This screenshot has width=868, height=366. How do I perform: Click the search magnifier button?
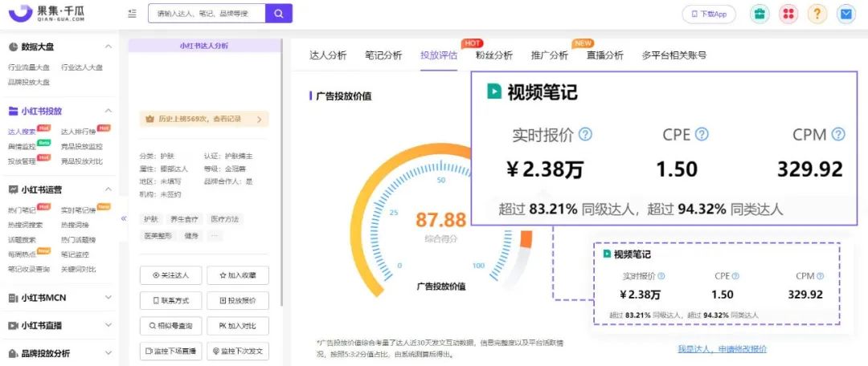tap(279, 14)
